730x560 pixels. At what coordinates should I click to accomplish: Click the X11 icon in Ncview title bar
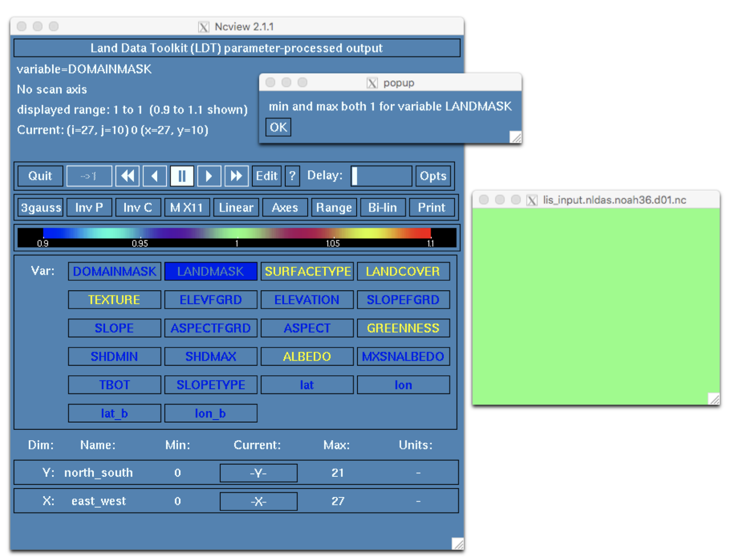203,27
